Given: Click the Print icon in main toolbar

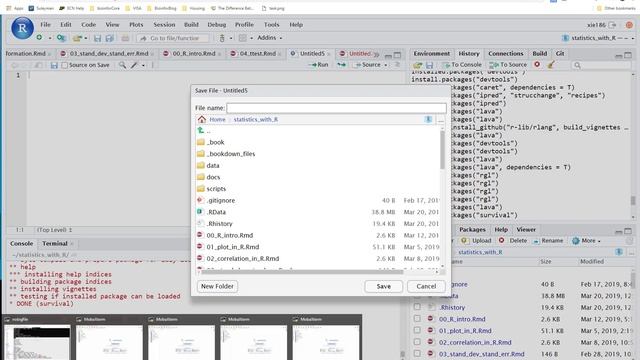Looking at the screenshot, I should tap(125, 38).
